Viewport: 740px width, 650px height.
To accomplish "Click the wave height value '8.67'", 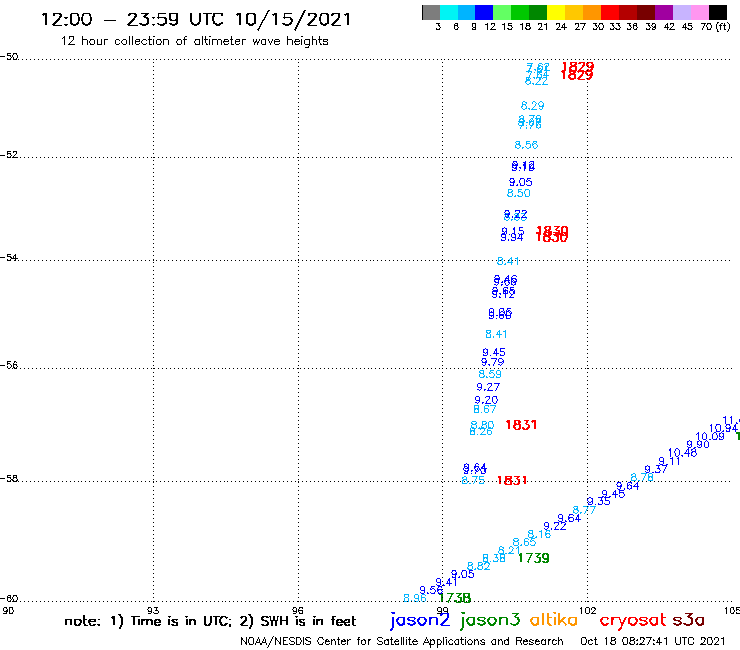I will click(x=485, y=409).
